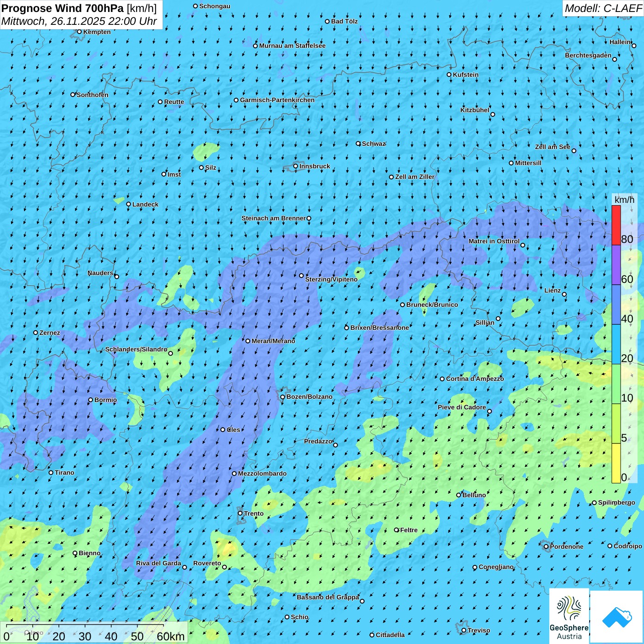644x644 pixels.
Task: Click the 'Berchtesgaden' label
Action: (x=588, y=55)
